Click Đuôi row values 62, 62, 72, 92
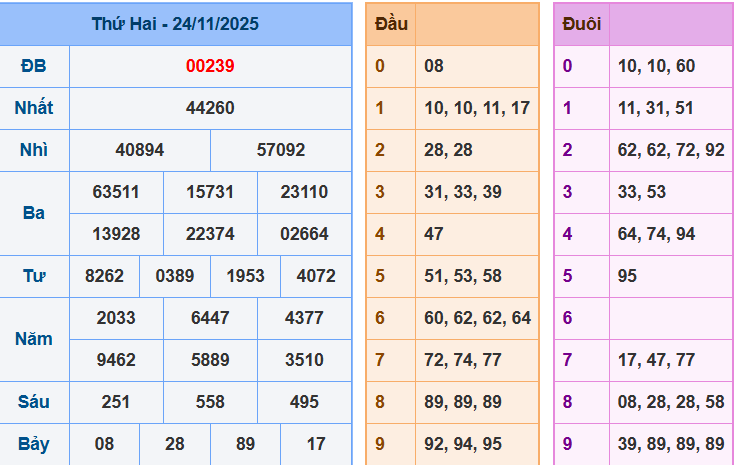The height and width of the screenshot is (465, 734). click(670, 150)
